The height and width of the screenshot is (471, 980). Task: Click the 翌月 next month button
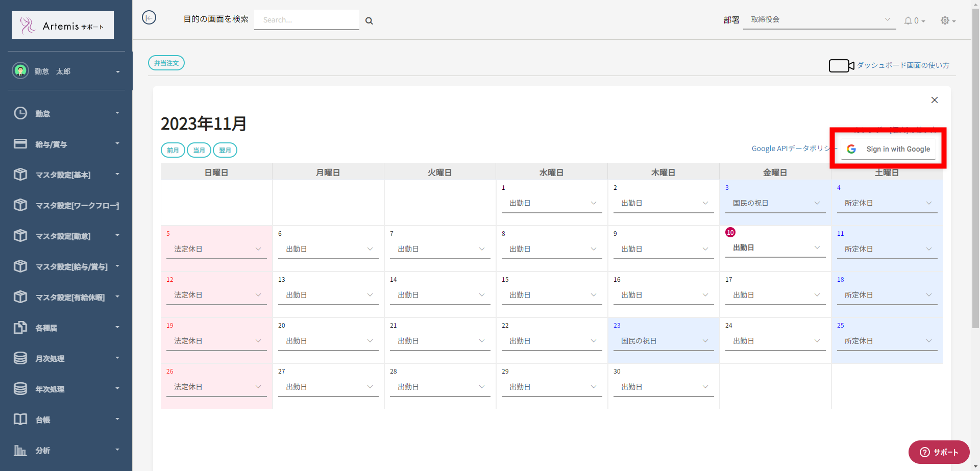click(225, 150)
